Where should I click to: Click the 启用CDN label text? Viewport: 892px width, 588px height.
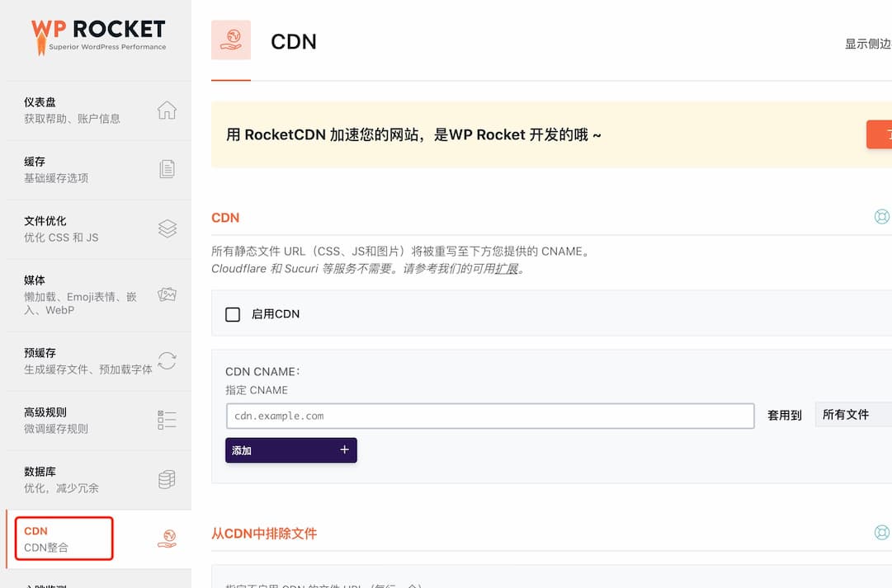click(276, 314)
